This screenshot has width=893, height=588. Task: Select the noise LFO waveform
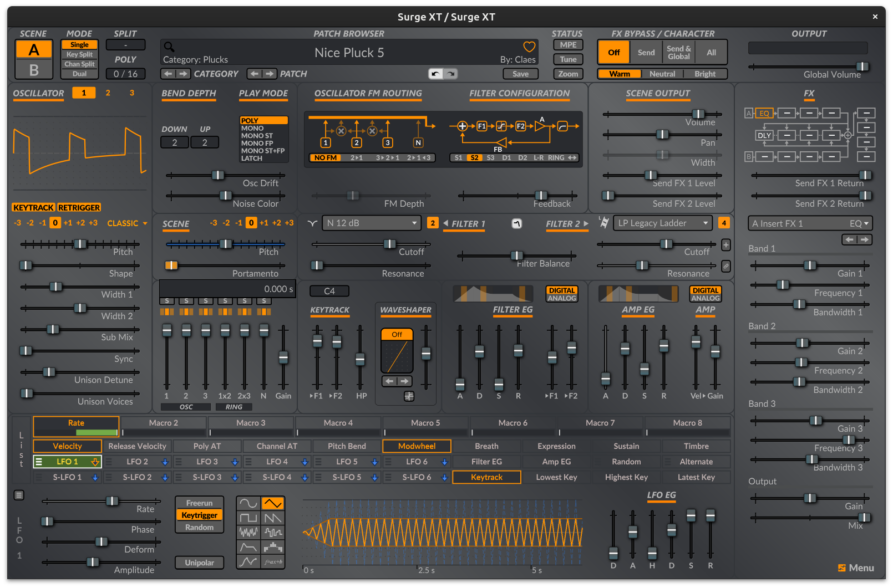pyautogui.click(x=248, y=533)
